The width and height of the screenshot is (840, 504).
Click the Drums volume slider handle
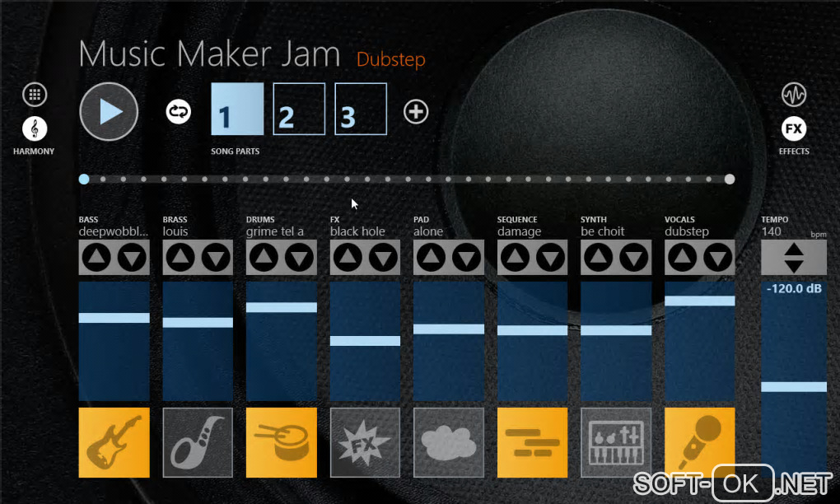click(x=282, y=307)
